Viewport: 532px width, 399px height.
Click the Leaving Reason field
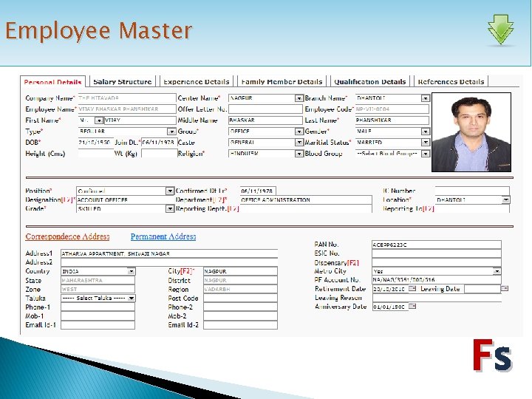(x=437, y=298)
